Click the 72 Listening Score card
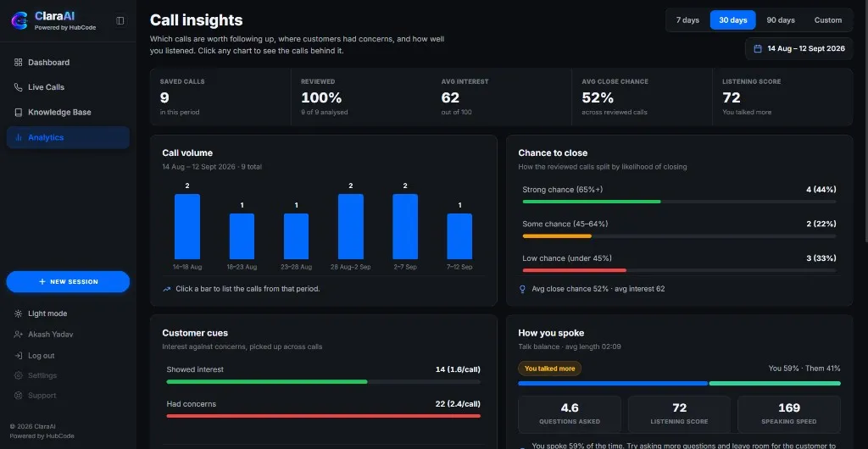This screenshot has width=868, height=449. [679, 414]
